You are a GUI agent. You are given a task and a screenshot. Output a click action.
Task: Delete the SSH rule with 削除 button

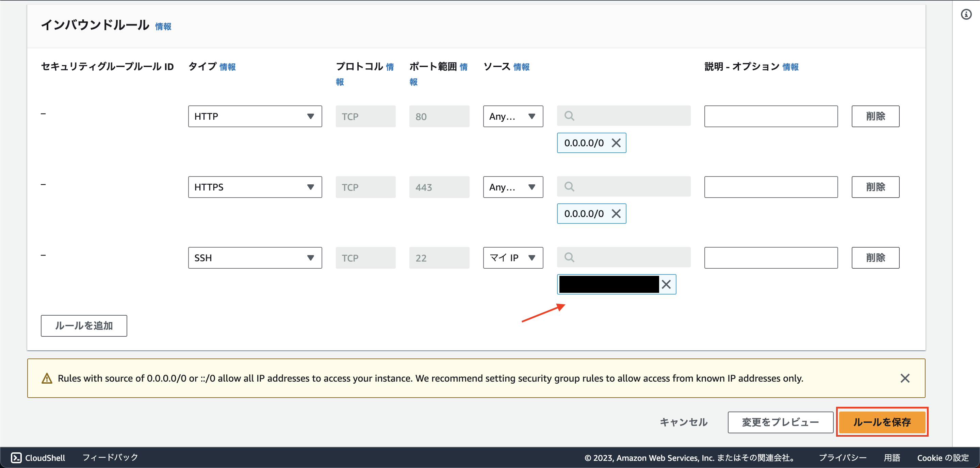click(x=875, y=258)
